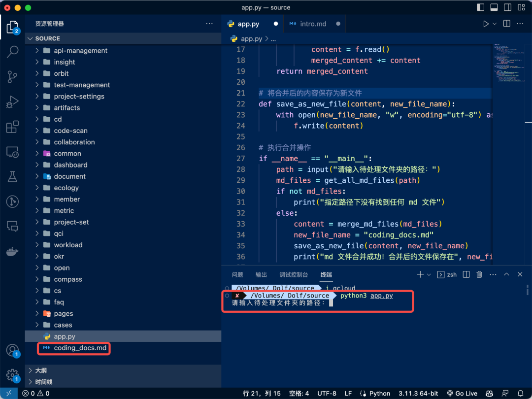Expand the code-scan folder
This screenshot has height=399, width=532.
point(123,131)
